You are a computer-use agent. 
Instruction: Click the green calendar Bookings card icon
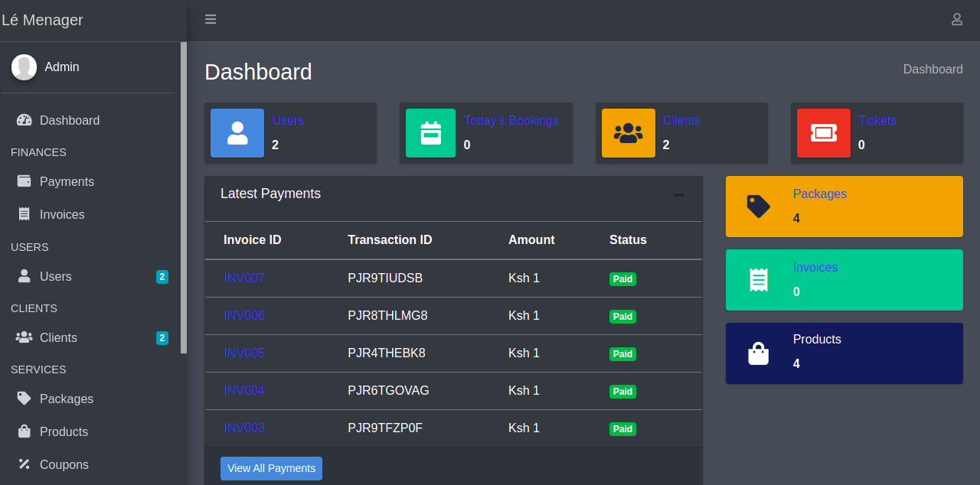tap(431, 133)
